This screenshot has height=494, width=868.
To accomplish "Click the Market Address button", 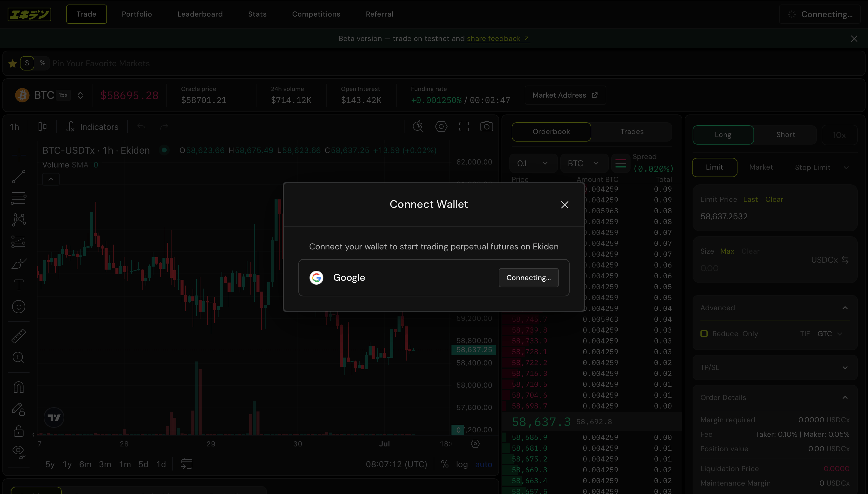I will tap(565, 95).
